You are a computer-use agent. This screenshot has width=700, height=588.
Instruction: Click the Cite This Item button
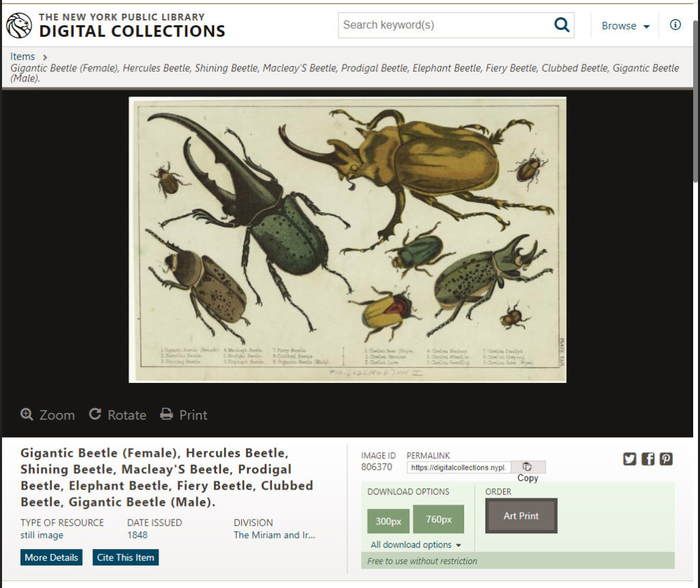point(126,557)
